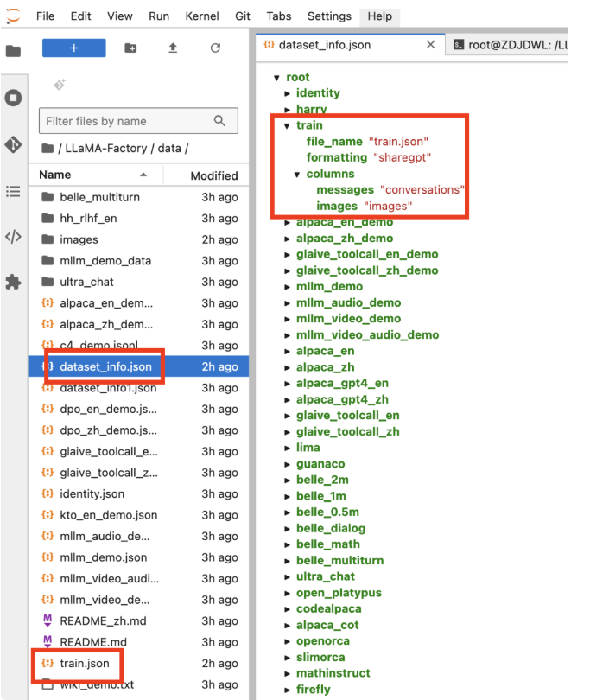Open the File menu

point(46,16)
